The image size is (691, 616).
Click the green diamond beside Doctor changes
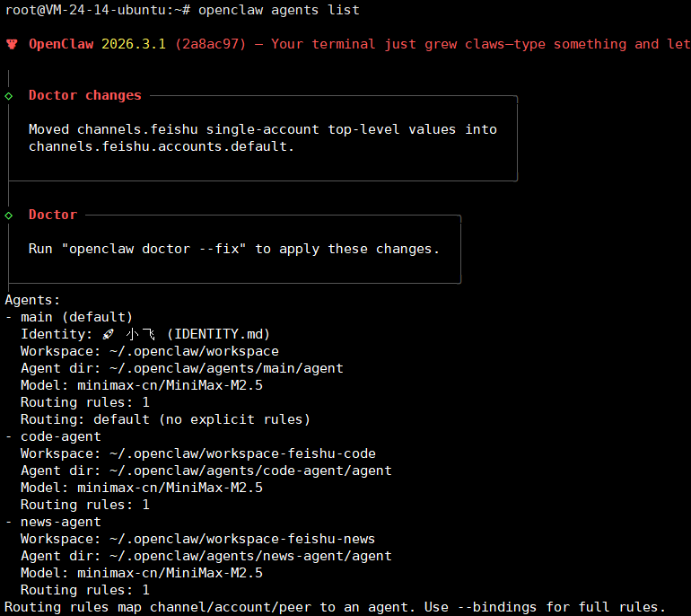click(9, 95)
